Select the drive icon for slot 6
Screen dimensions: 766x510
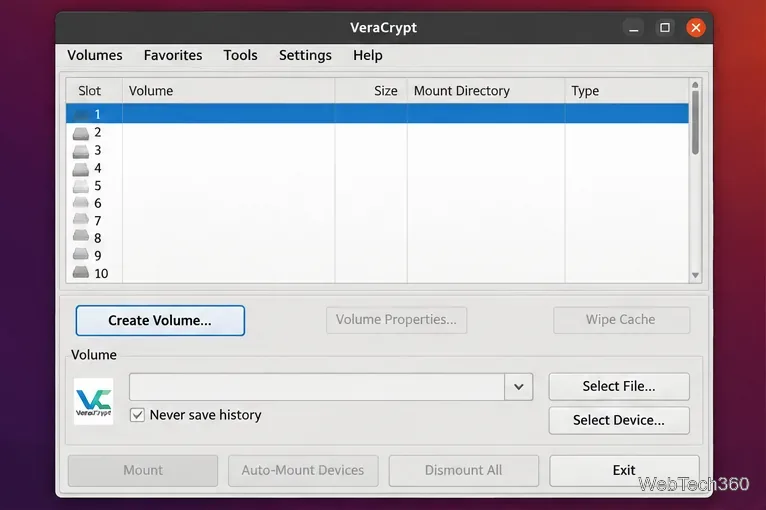(81, 203)
